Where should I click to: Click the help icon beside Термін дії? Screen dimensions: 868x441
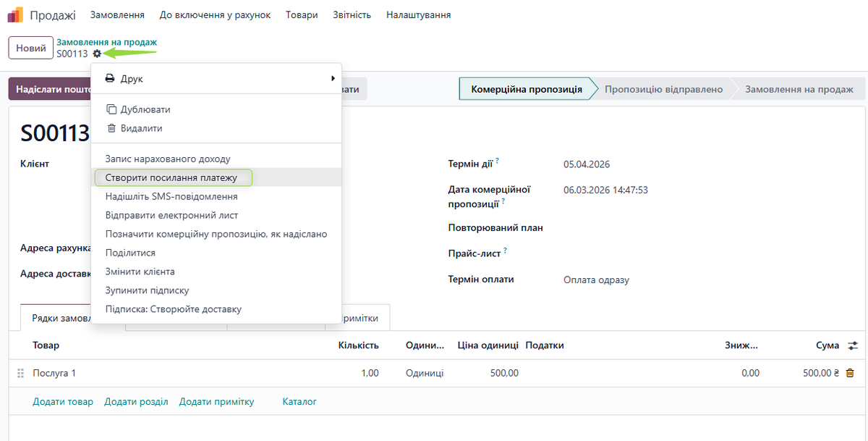click(x=498, y=161)
